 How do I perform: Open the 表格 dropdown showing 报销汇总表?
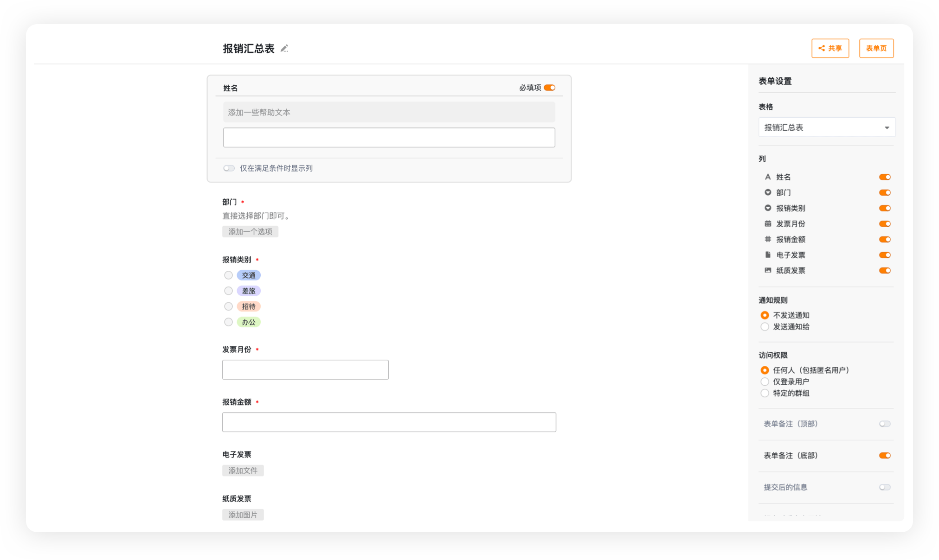pos(827,127)
